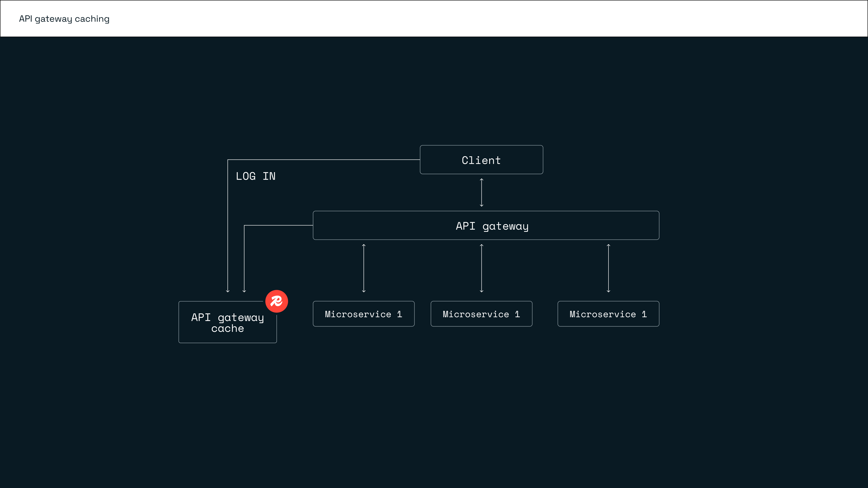Click arrow above leftmost Microservice 1

pos(363,268)
